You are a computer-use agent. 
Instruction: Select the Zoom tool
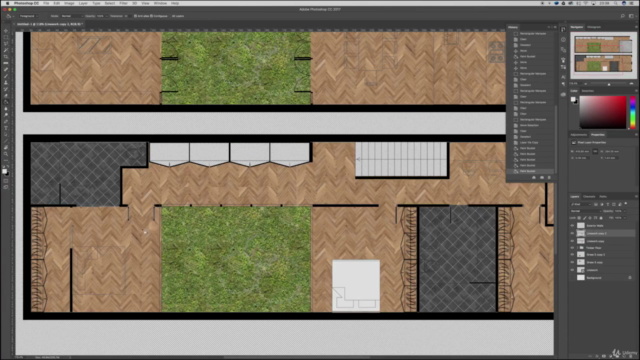point(6,154)
